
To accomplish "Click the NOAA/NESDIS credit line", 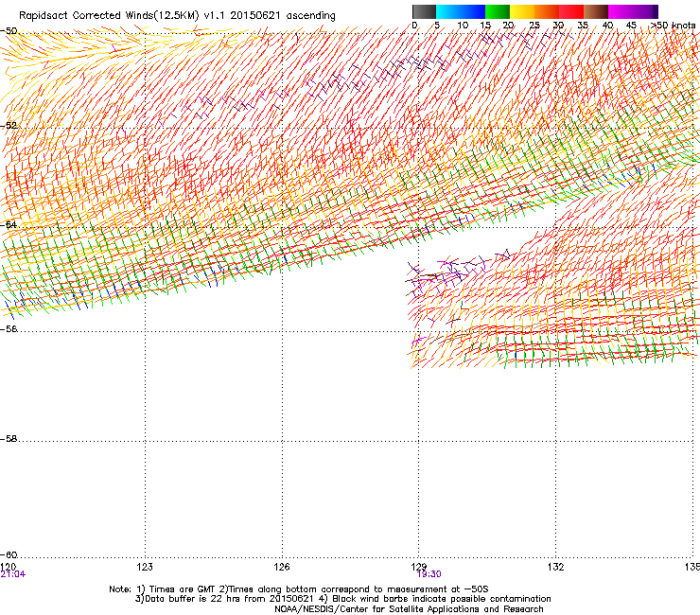I will (409, 609).
